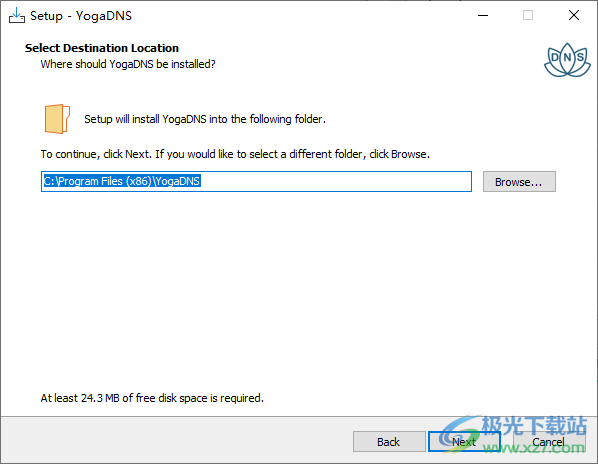598x464 pixels.
Task: Click the 'Setup will install YogaDNS' message
Action: 205,119
